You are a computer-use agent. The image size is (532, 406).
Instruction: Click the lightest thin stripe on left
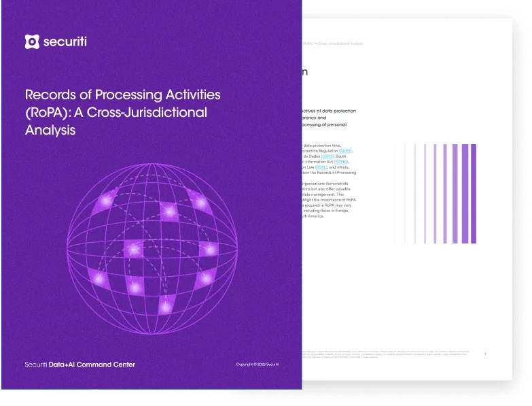[396, 194]
